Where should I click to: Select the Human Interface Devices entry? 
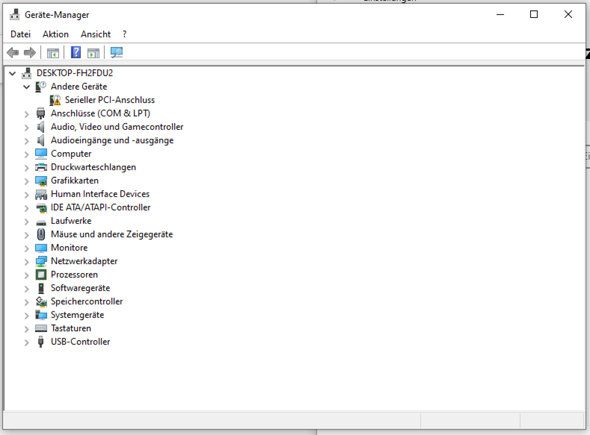[x=100, y=194]
